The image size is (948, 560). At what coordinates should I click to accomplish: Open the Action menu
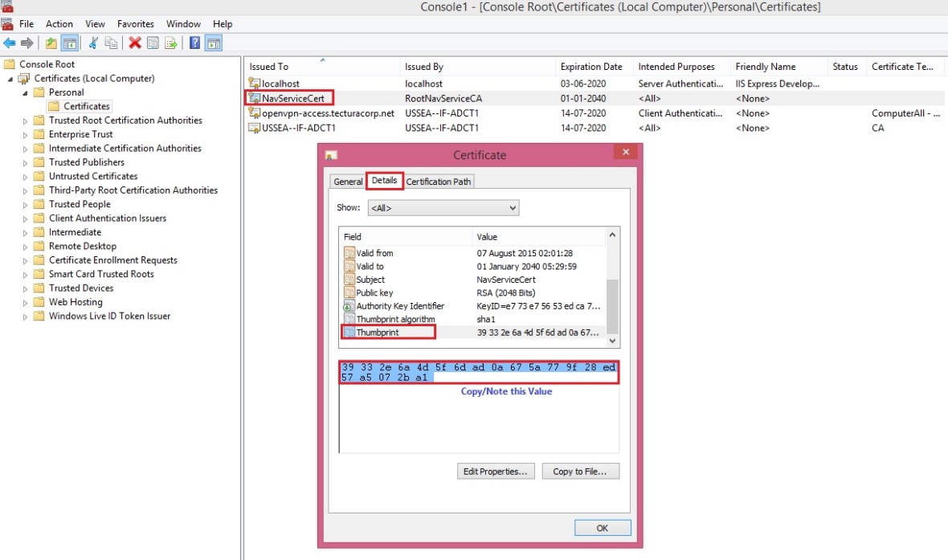point(59,24)
